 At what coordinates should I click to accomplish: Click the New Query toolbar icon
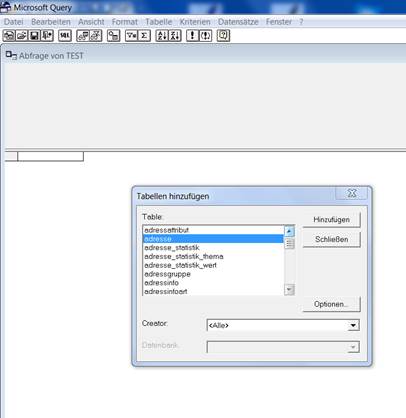point(9,35)
